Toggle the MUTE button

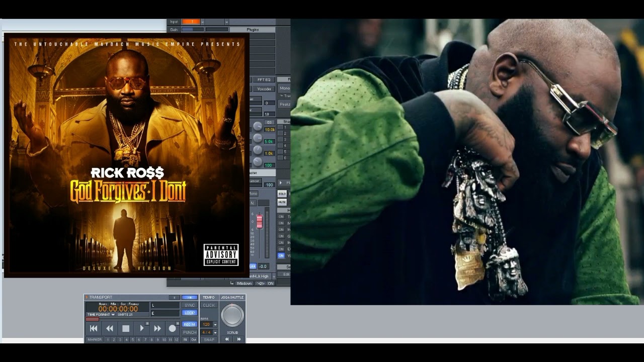tap(282, 202)
